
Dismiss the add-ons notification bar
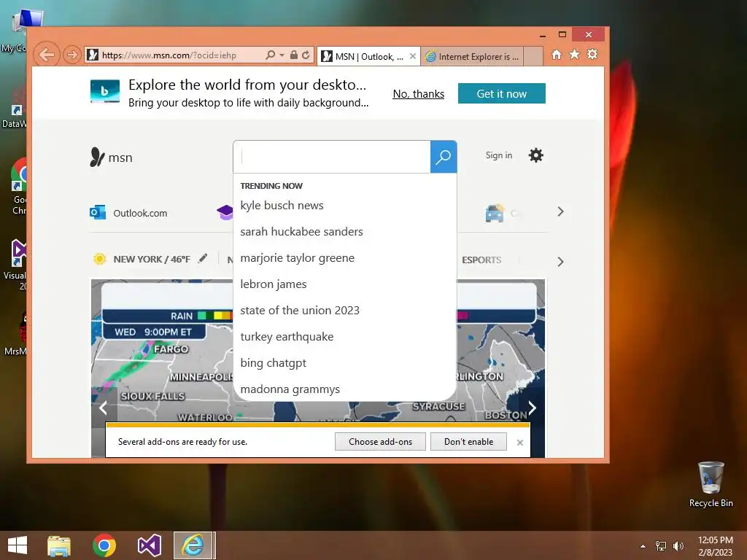coord(519,443)
